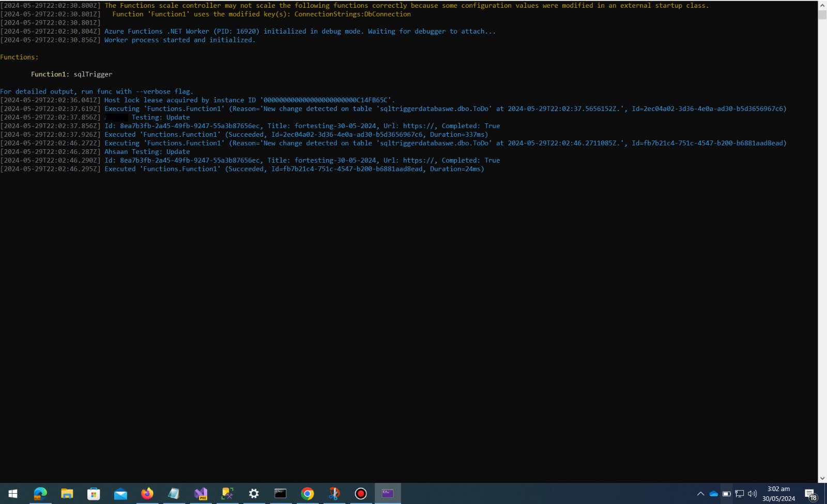Open the Windows Terminal taskbar icon

coord(388,494)
